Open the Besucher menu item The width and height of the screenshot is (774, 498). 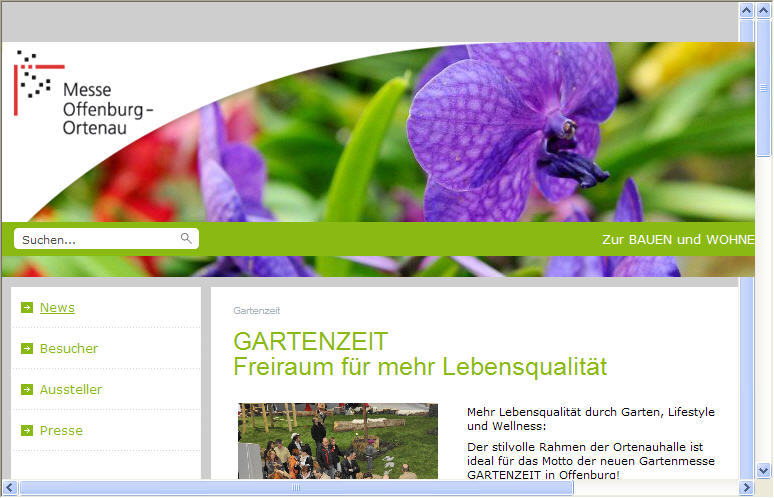pyautogui.click(x=69, y=348)
